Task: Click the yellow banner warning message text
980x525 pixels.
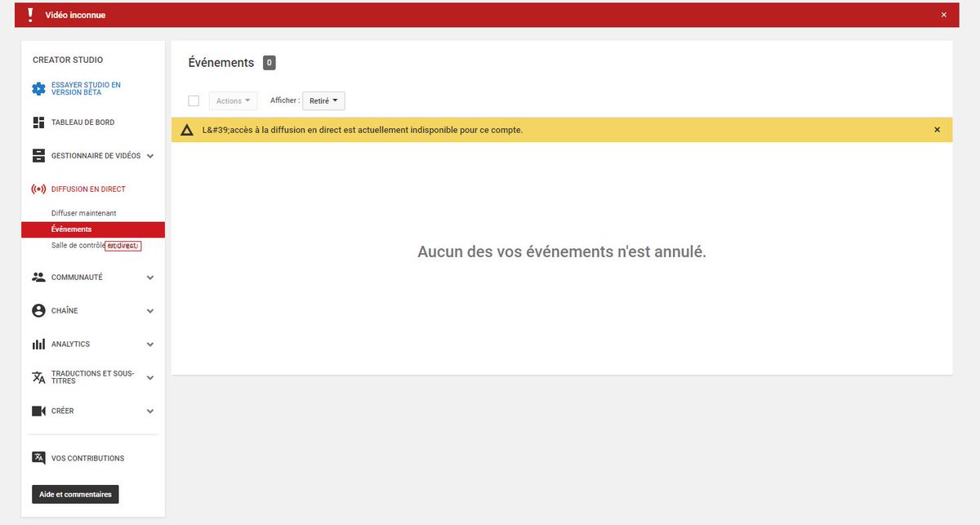Action: (x=363, y=130)
